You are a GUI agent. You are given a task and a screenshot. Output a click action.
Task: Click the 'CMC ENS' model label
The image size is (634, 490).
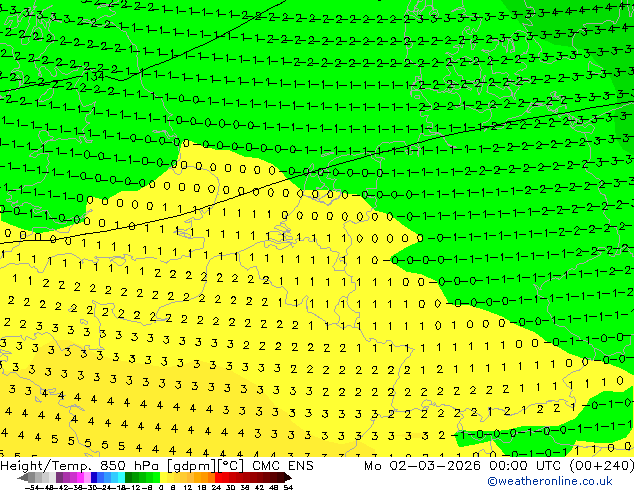[x=283, y=466]
